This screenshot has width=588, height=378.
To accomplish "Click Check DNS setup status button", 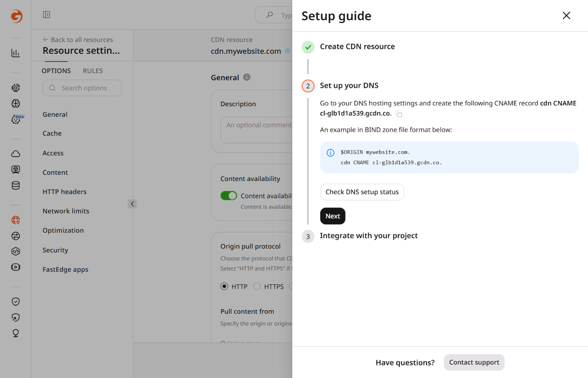I will [362, 192].
